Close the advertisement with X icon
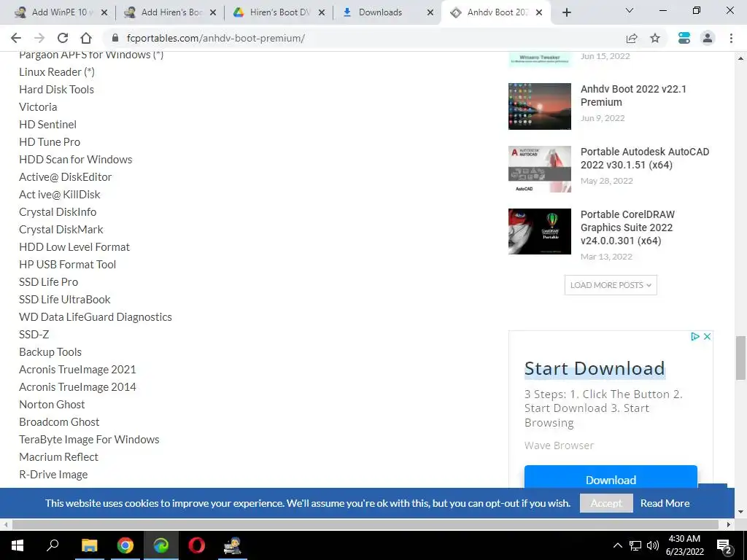This screenshot has height=560, width=747. pyautogui.click(x=707, y=336)
